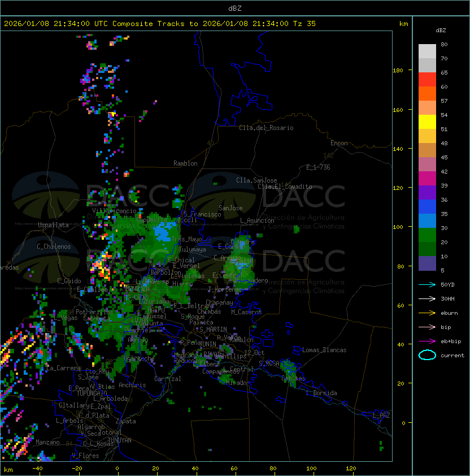This screenshot has height=476, width=470.
Task: Choose the green 20–30 dBZ swatch
Action: 427,235
